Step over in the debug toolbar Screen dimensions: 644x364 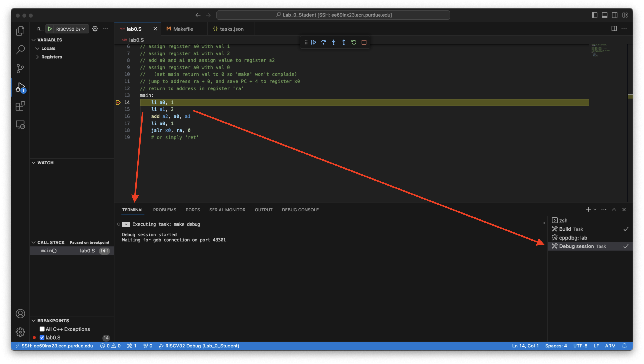click(323, 42)
